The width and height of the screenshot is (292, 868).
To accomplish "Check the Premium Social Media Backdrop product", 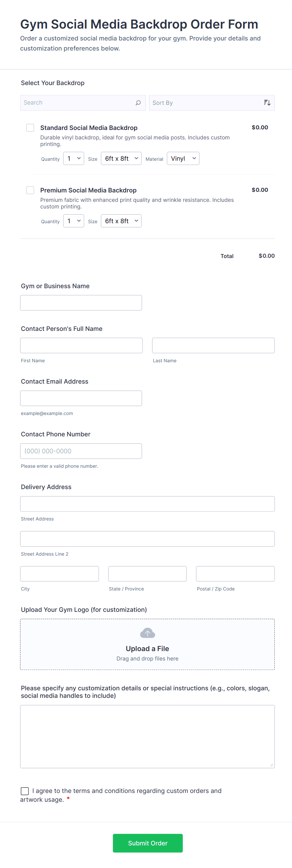I will point(30,190).
